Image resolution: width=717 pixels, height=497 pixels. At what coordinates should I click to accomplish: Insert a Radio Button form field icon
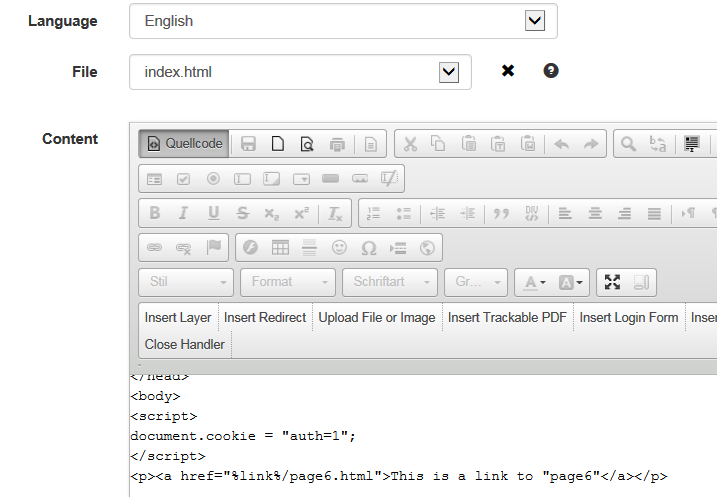(x=213, y=179)
